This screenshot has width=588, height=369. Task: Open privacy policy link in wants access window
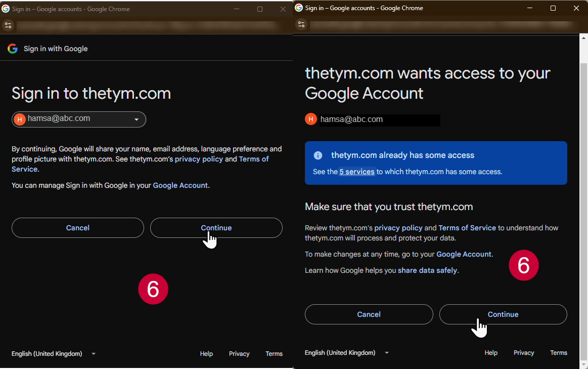point(398,228)
